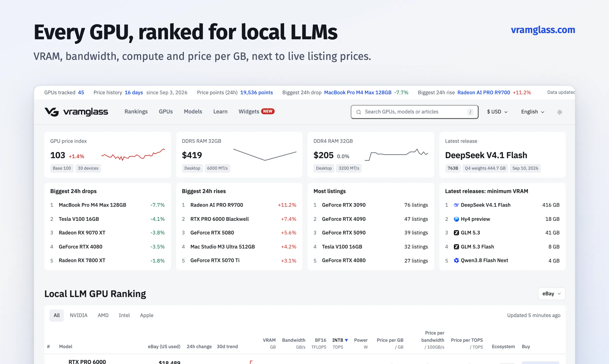Click the '76 listings' count for RTX 3090
Image resolution: width=609 pixels, height=364 pixels.
tap(416, 205)
